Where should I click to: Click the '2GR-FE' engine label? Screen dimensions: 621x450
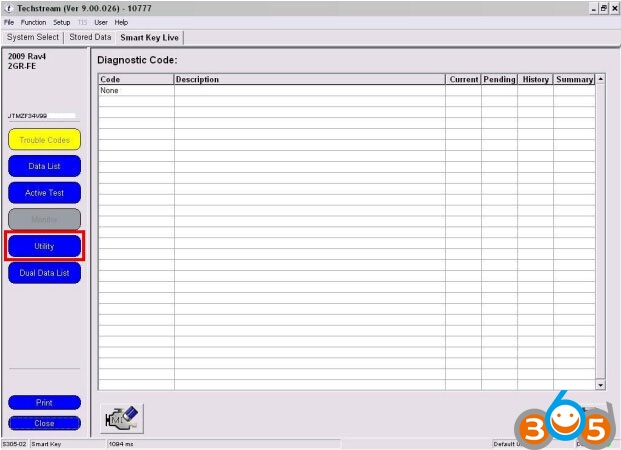pyautogui.click(x=22, y=66)
